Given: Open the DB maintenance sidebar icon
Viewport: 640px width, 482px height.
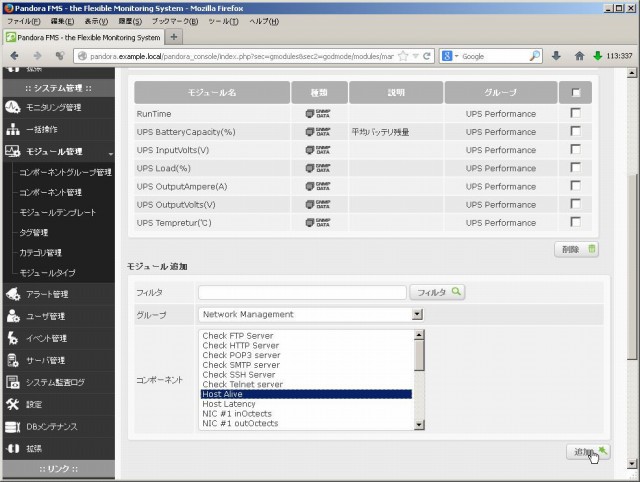Looking at the screenshot, I should (x=13, y=426).
